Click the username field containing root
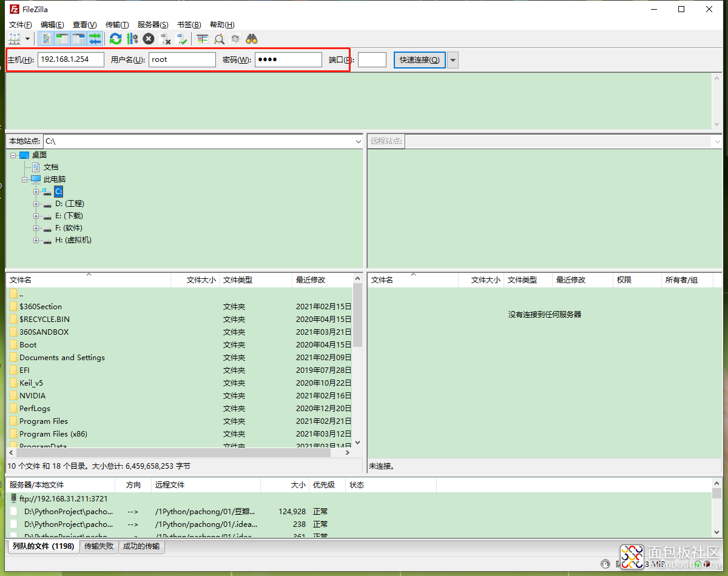The image size is (728, 576). pyautogui.click(x=182, y=59)
